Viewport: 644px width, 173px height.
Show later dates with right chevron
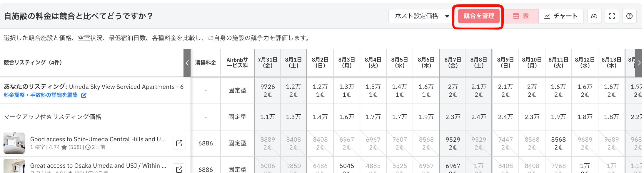639,63
